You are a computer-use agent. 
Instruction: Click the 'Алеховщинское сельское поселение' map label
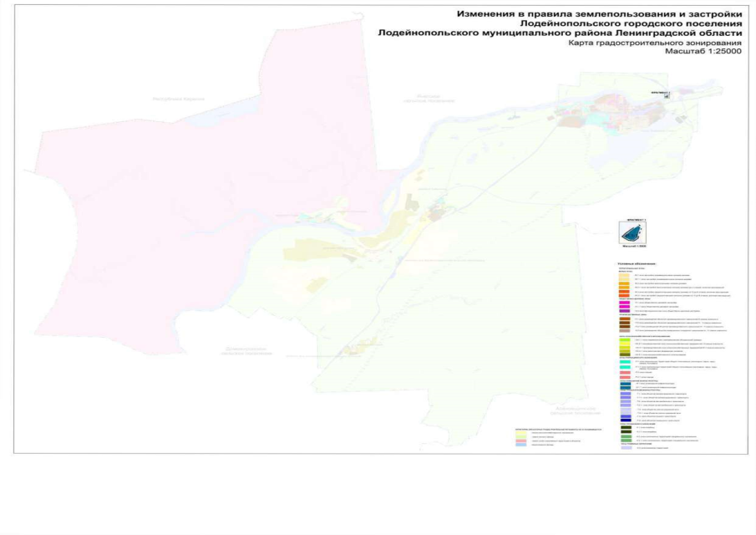pyautogui.click(x=576, y=410)
